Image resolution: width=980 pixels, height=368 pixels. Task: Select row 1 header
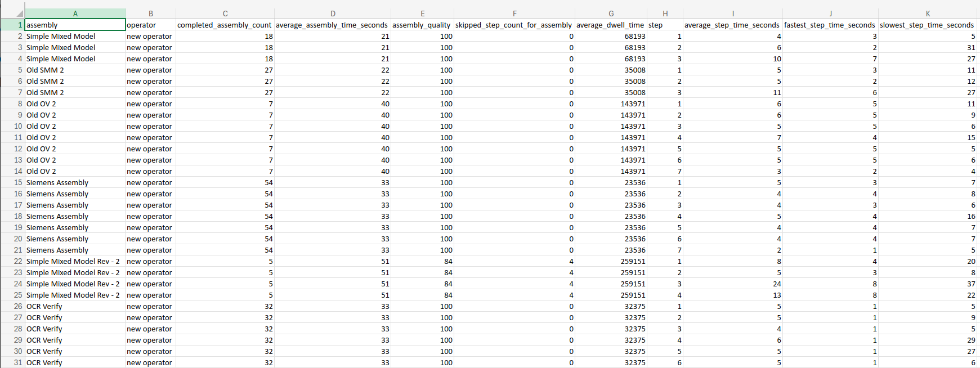(12, 25)
